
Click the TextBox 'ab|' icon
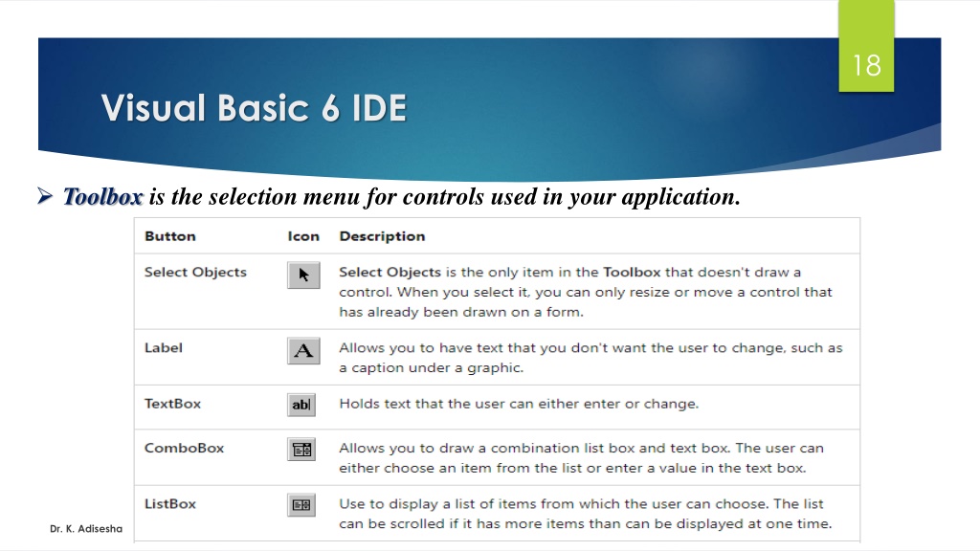301,405
